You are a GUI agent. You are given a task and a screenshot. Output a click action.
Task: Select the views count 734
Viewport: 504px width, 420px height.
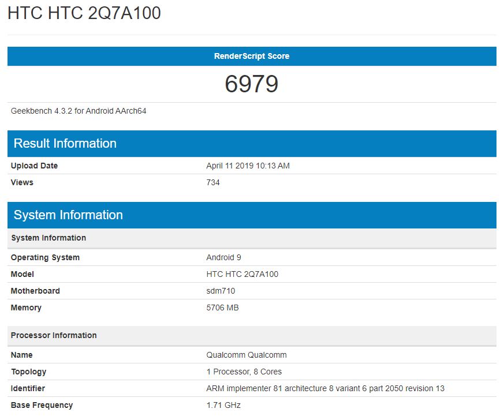(213, 182)
